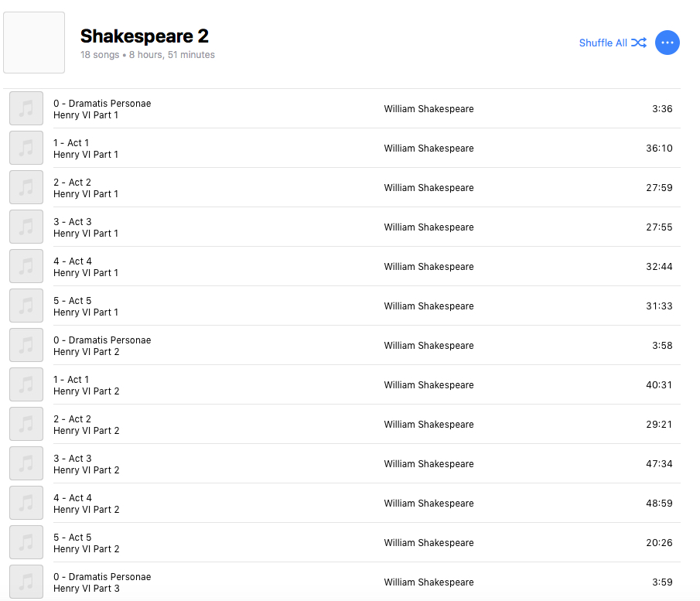Click William Shakespeare artist in the 31:33 row
This screenshot has height=601, width=700.
pyautogui.click(x=429, y=306)
